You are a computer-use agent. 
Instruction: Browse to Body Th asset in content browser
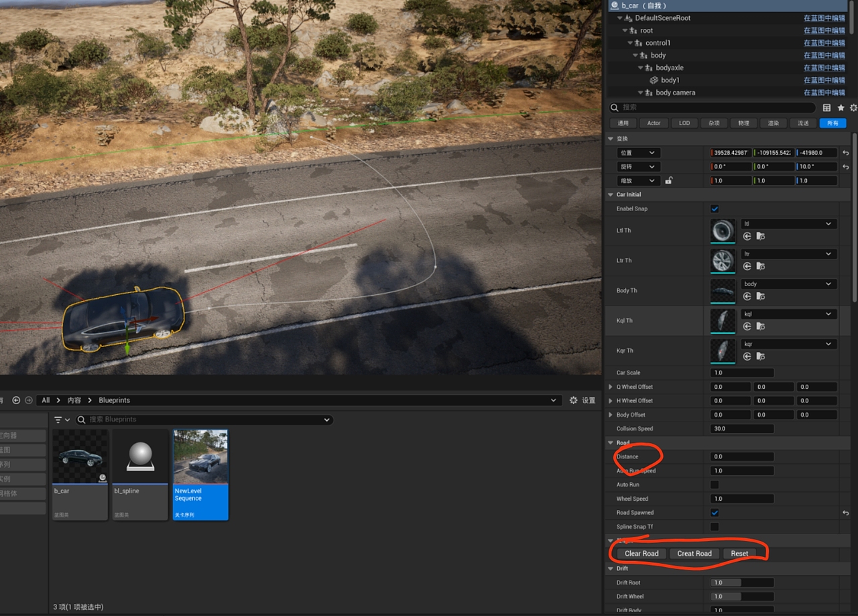[761, 296]
